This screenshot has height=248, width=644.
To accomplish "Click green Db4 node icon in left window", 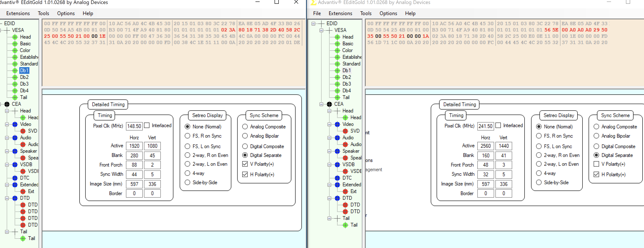I will tap(15, 91).
